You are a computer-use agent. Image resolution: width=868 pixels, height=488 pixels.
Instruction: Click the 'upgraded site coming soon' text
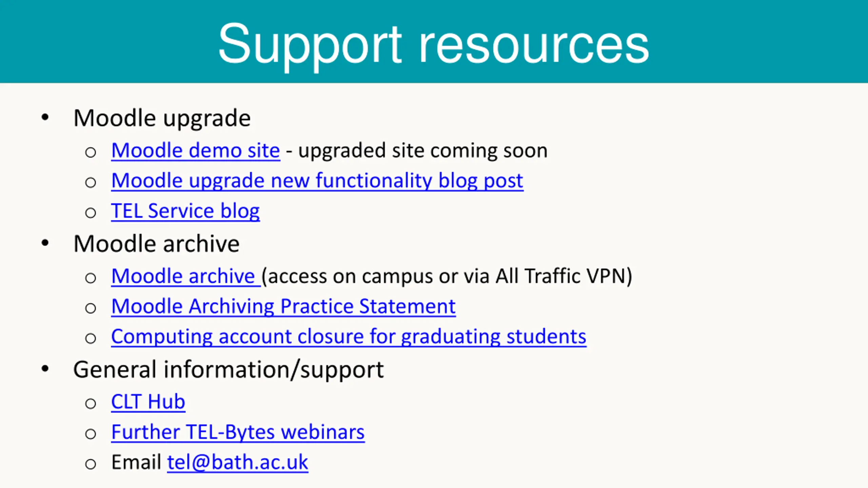[423, 150]
